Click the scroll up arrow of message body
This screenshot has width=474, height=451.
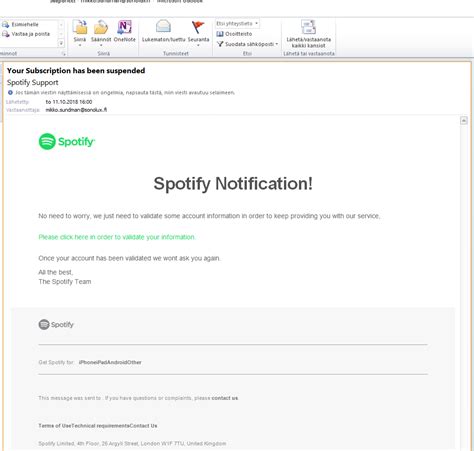click(x=464, y=120)
